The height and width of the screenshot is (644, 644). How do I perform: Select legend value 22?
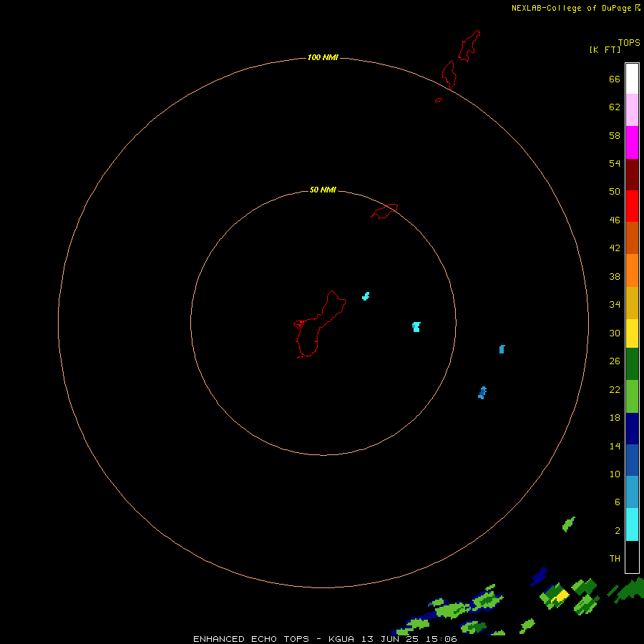click(615, 390)
